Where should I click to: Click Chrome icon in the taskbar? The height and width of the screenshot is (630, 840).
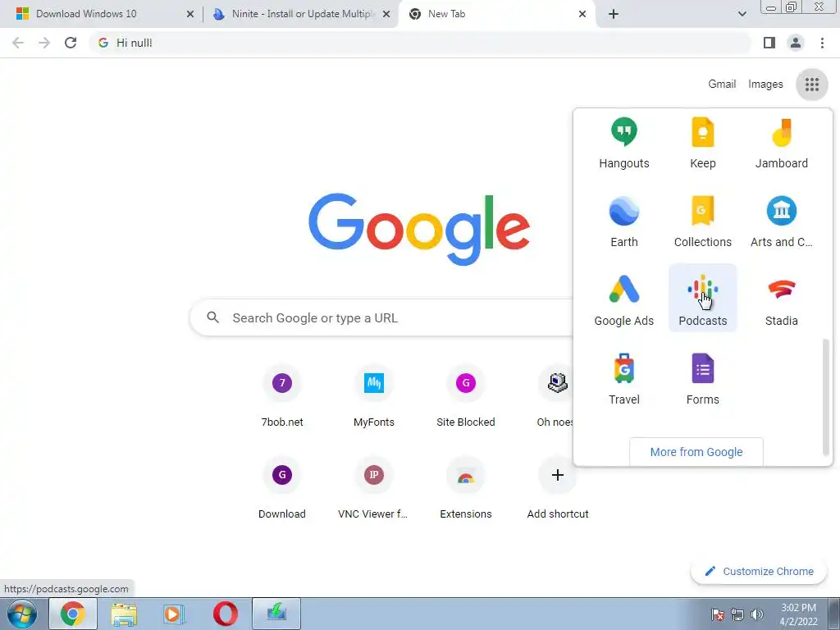73,614
